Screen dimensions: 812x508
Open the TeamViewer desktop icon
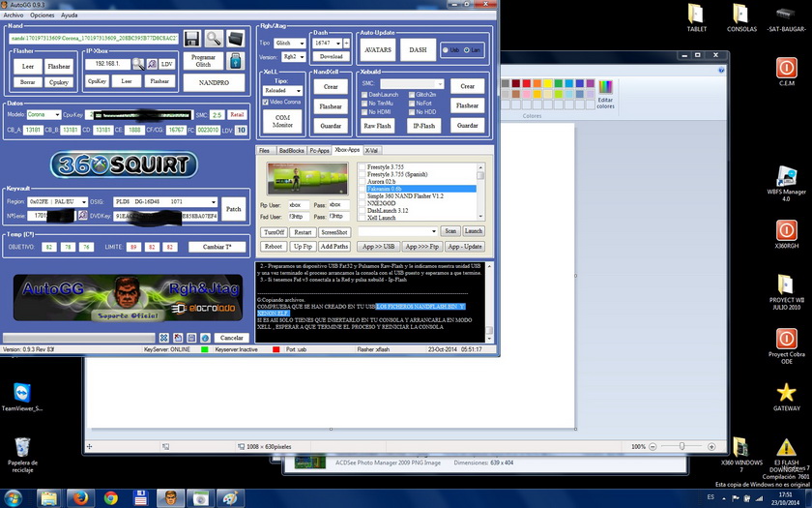pos(21,397)
